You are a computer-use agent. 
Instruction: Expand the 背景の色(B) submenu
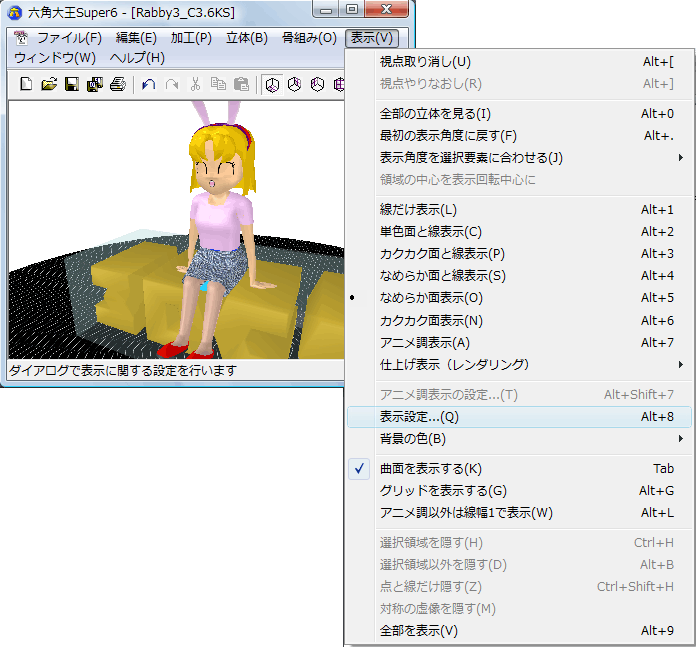coord(519,439)
